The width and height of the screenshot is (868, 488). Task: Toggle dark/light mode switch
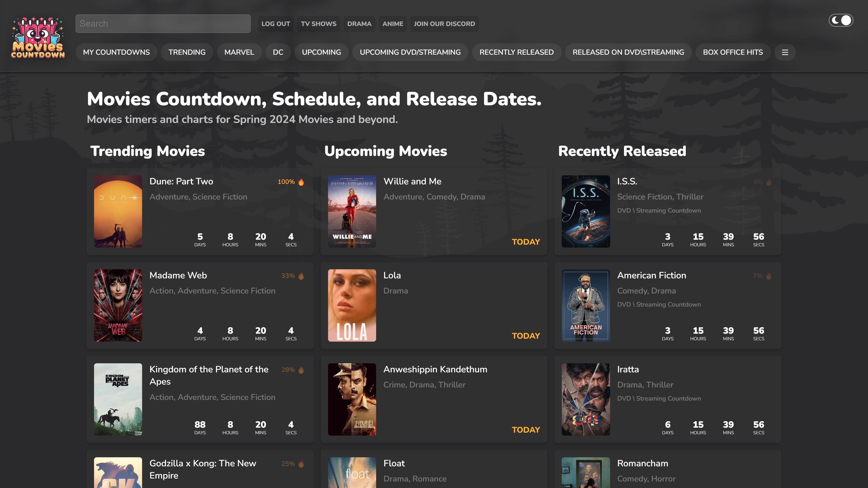(841, 21)
